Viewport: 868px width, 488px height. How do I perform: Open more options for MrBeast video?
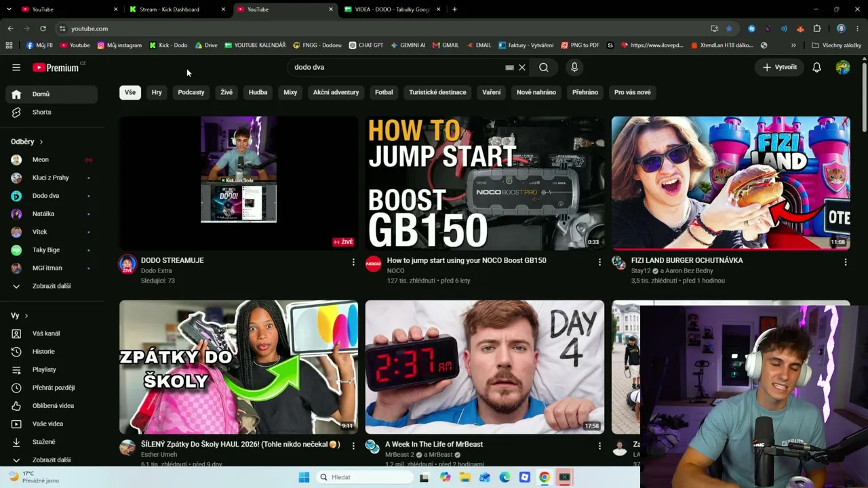(599, 446)
